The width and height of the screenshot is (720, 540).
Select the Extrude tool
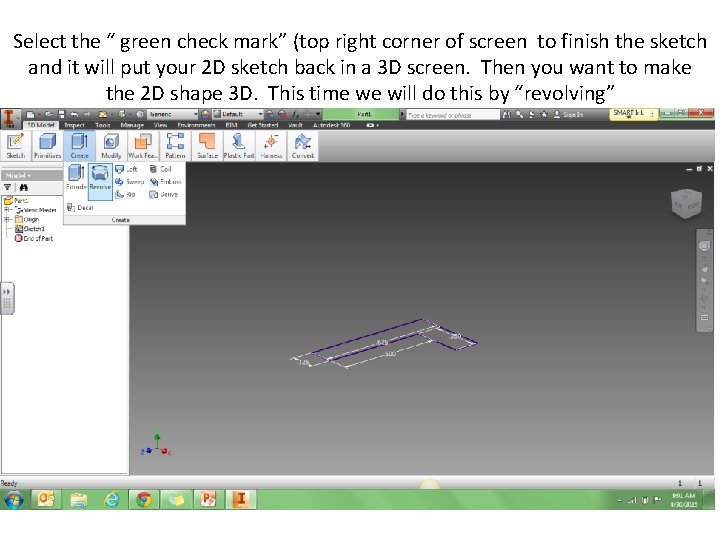point(76,178)
